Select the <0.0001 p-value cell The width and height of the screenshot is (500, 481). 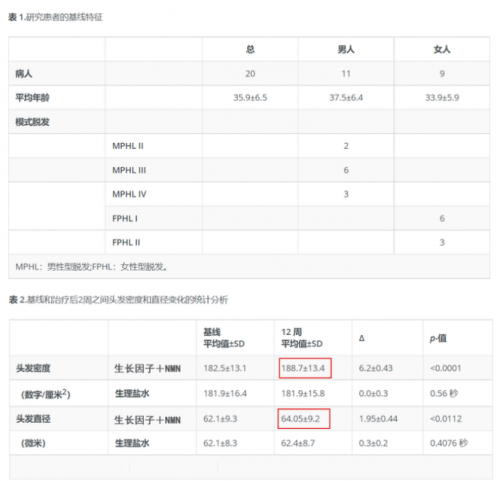pos(446,368)
